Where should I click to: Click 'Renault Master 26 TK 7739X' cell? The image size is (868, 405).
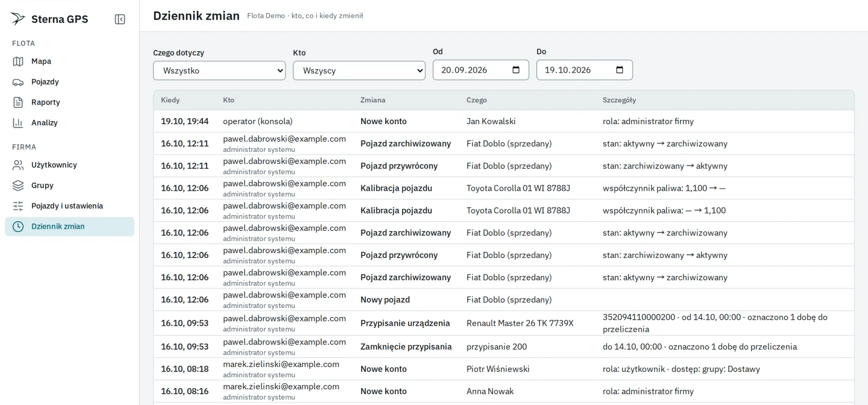tap(520, 323)
